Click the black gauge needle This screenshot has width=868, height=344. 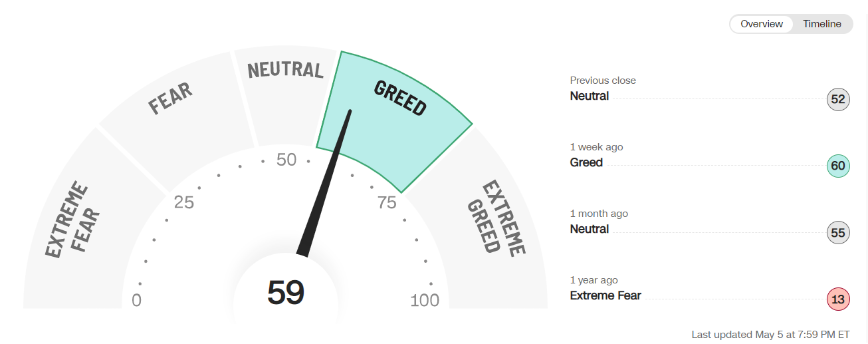(x=326, y=183)
